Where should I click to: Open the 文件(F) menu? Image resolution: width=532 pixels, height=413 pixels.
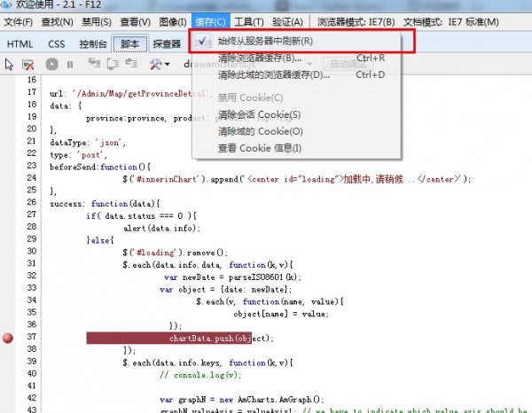coord(18,22)
